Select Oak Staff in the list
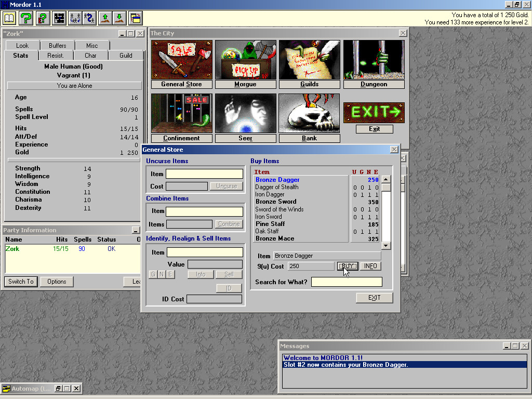 pos(301,231)
